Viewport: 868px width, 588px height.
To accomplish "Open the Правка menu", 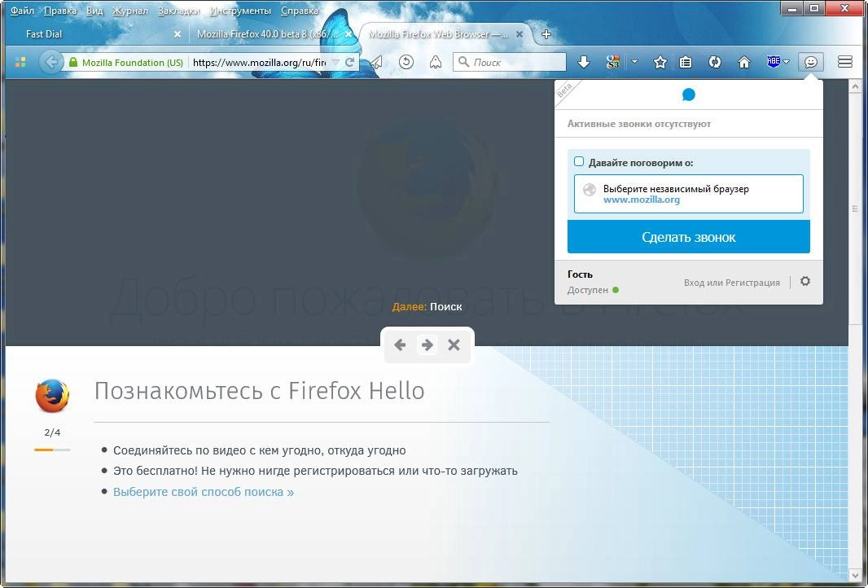I will pyautogui.click(x=59, y=11).
